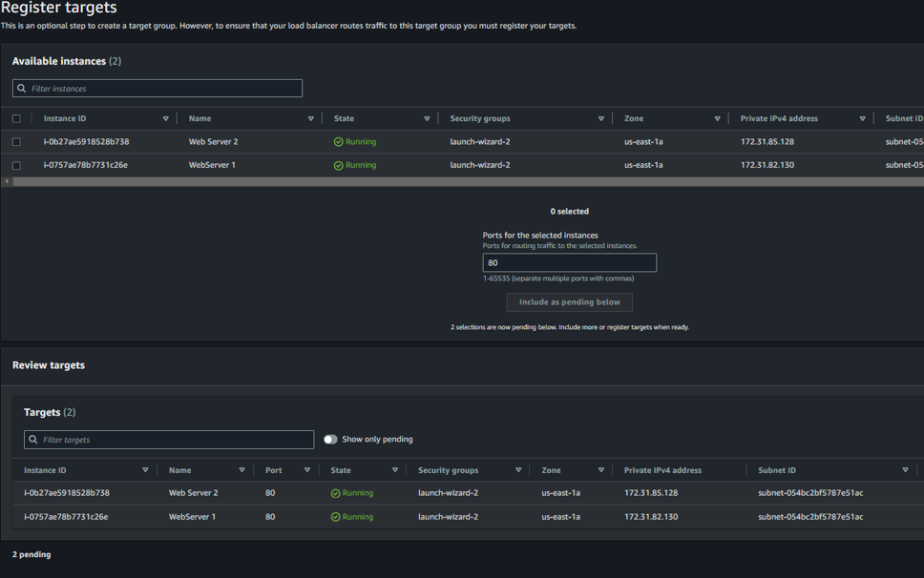
Task: Open the Instance ID filter icon in Targets table
Action: tap(146, 469)
